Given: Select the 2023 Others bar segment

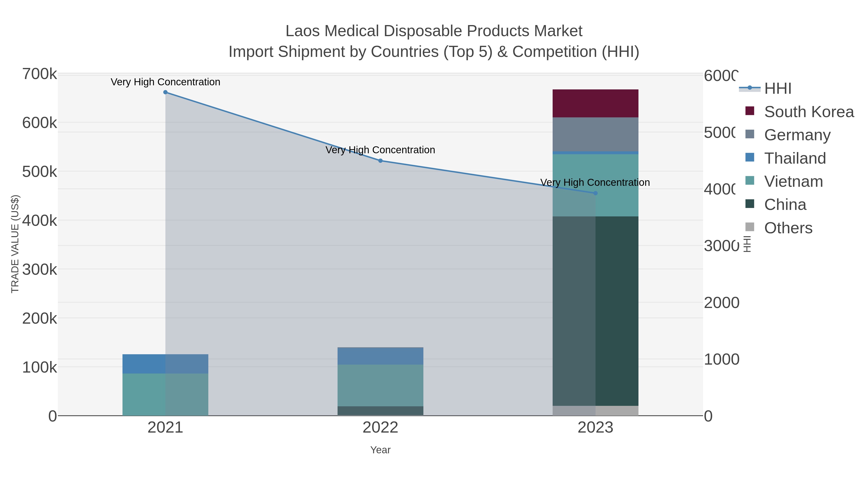Looking at the screenshot, I should 595,411.
